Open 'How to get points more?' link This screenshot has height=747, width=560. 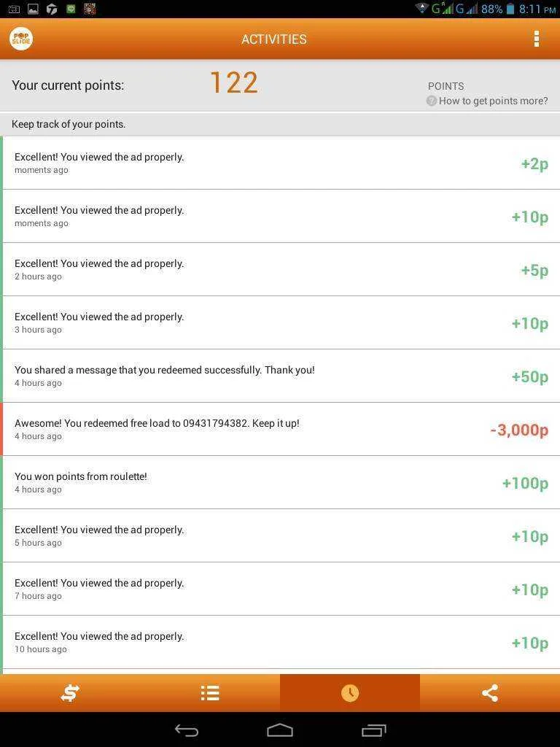coord(494,101)
